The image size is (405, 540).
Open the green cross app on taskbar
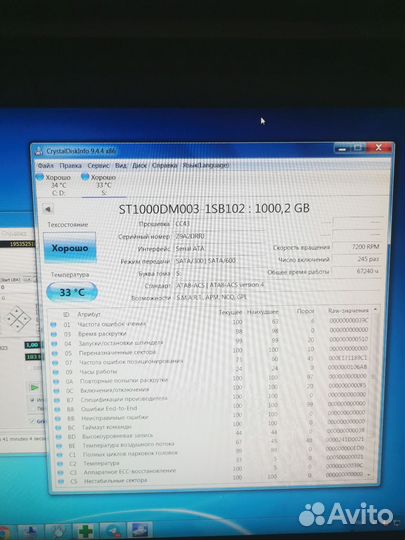(x=85, y=531)
